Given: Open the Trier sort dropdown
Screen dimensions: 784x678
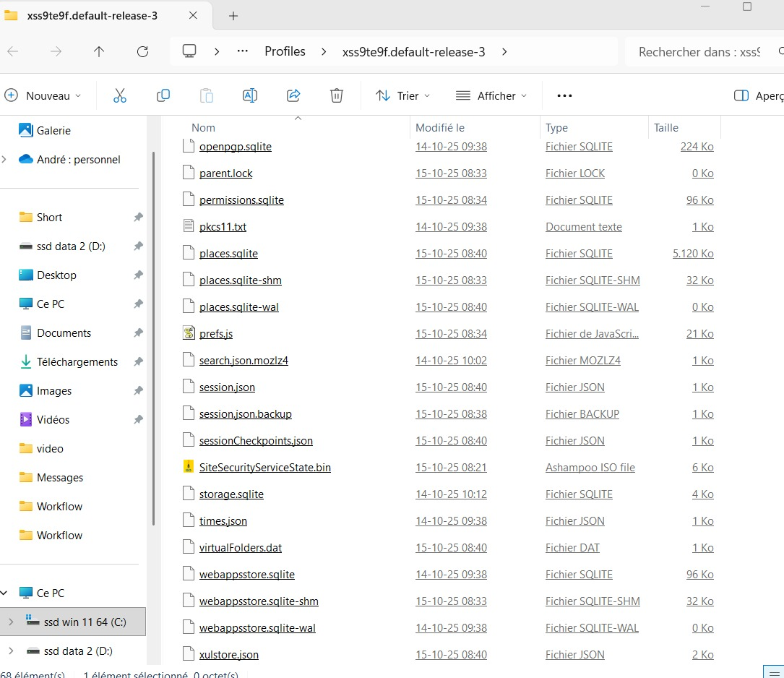Looking at the screenshot, I should (402, 95).
